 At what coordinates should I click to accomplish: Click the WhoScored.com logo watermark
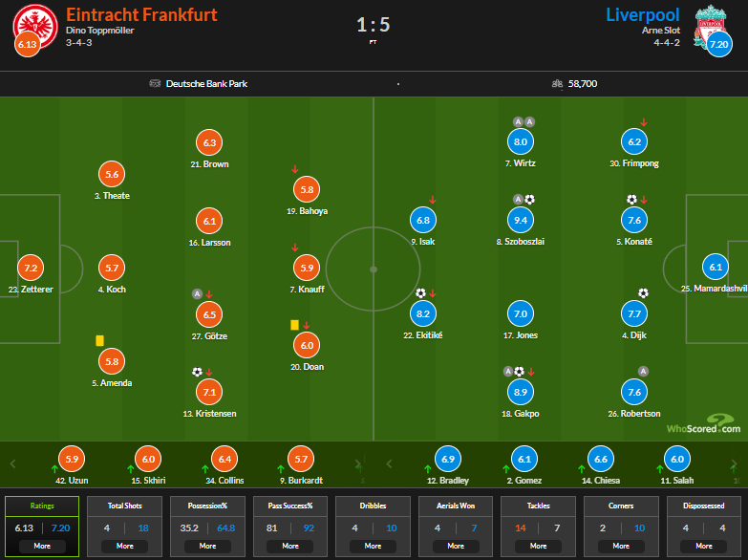coord(702,425)
